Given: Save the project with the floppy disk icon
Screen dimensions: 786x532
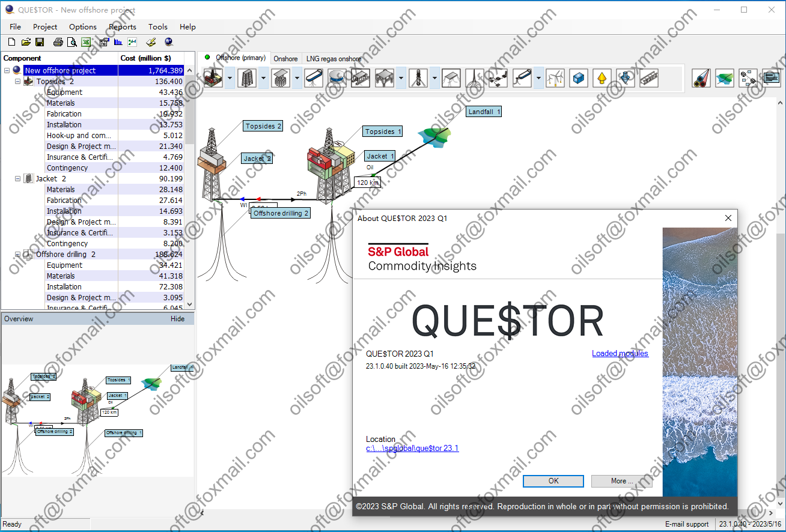Looking at the screenshot, I should [x=40, y=42].
